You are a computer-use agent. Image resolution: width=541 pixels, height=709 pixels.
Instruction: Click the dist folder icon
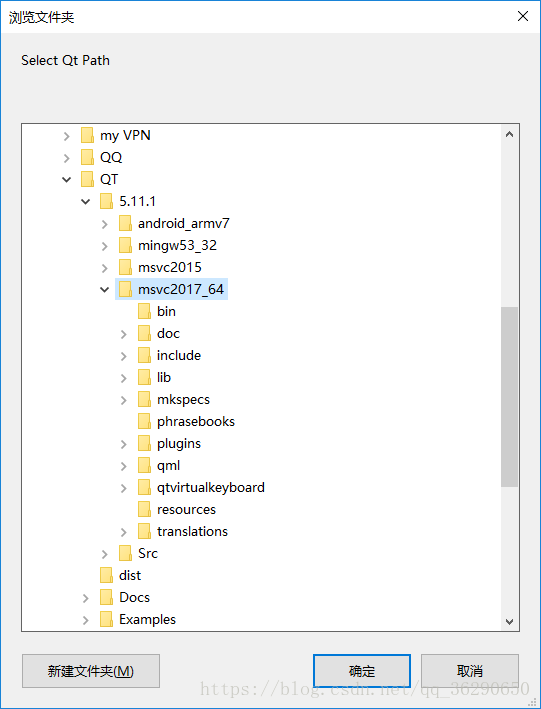tap(106, 576)
